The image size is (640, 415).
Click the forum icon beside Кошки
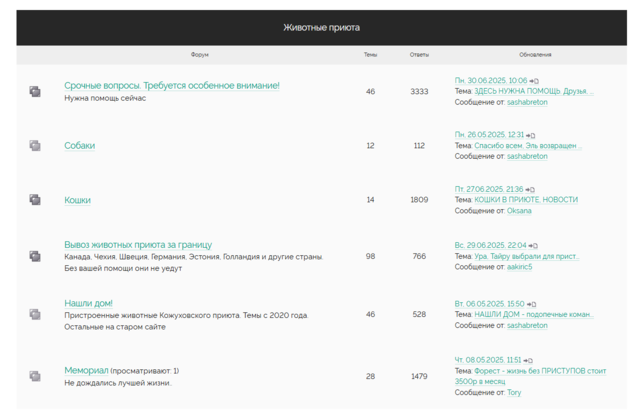(x=35, y=200)
